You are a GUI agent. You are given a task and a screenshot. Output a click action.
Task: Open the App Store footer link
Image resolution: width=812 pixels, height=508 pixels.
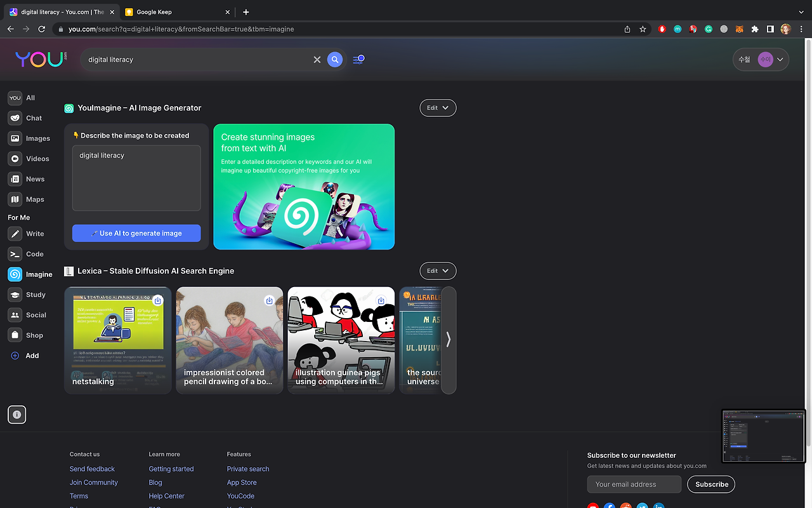[x=242, y=483]
